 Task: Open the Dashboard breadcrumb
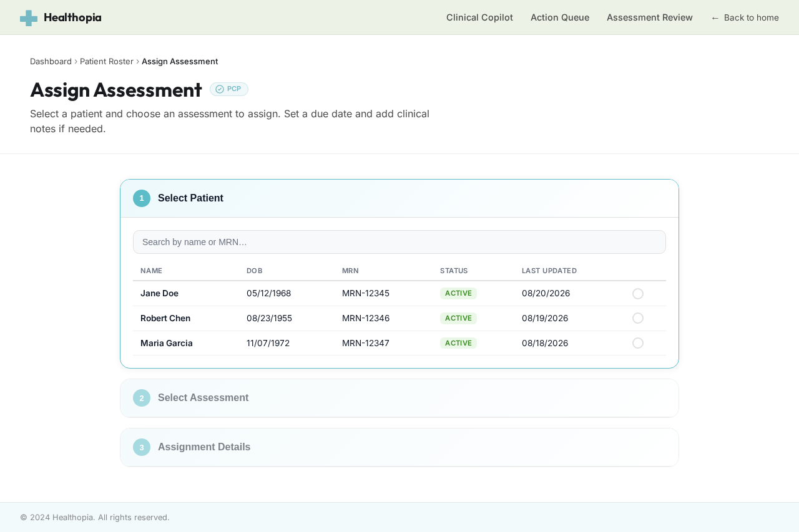(x=51, y=61)
